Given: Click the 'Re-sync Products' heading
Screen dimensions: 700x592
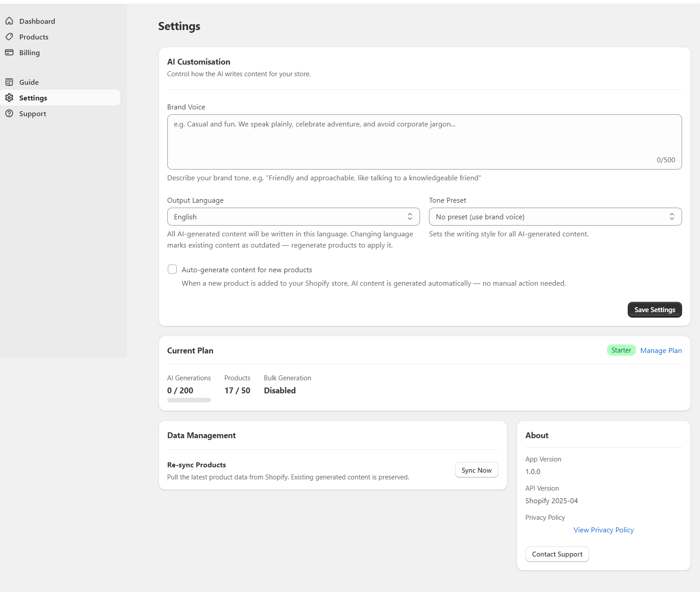Looking at the screenshot, I should click(197, 465).
